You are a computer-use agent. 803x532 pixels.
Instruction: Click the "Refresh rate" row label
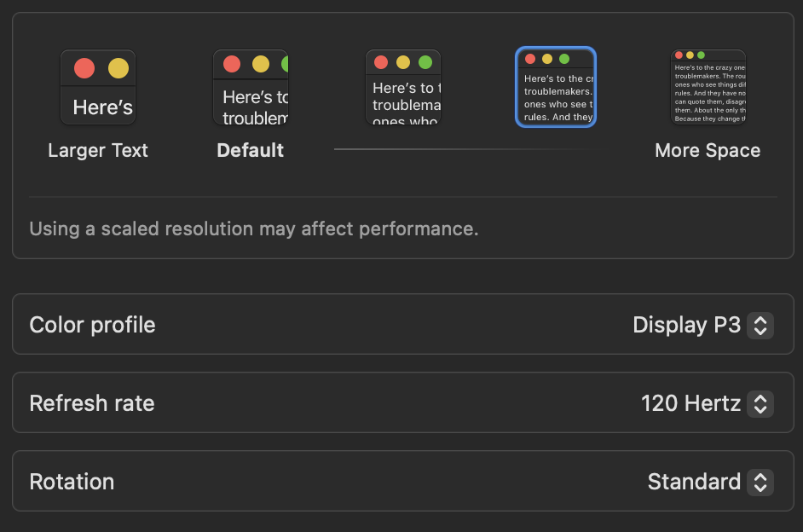(92, 403)
